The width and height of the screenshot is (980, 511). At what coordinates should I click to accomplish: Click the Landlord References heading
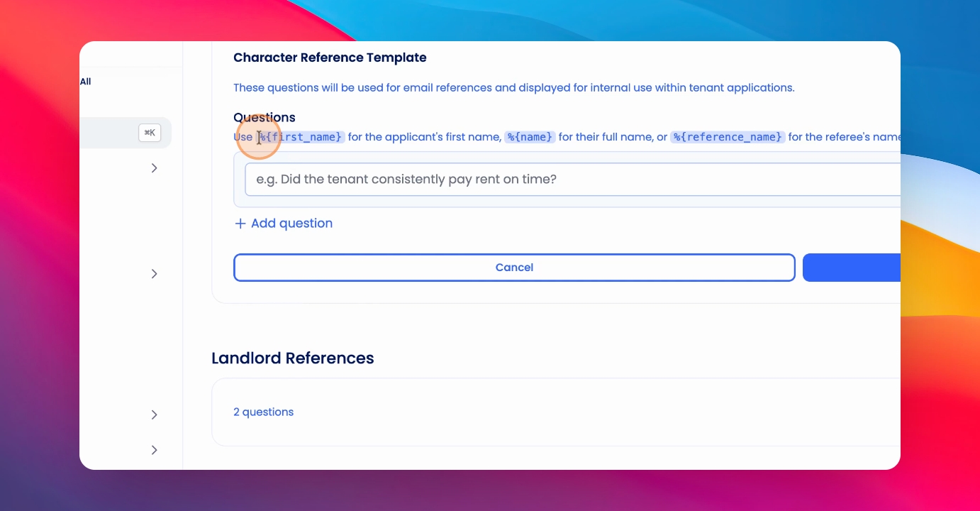pyautogui.click(x=293, y=358)
